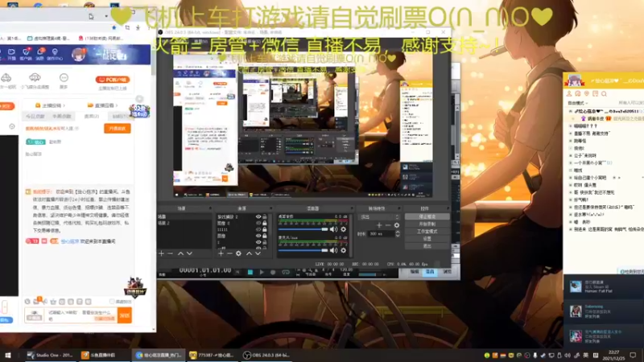
Task: Open mic/Aux gear settings in OBS mixer
Action: pyautogui.click(x=344, y=250)
